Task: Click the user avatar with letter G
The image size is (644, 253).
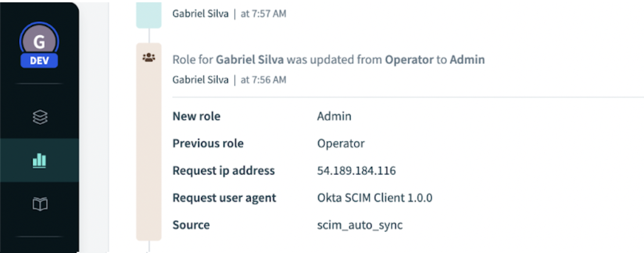Action: pyautogui.click(x=39, y=42)
